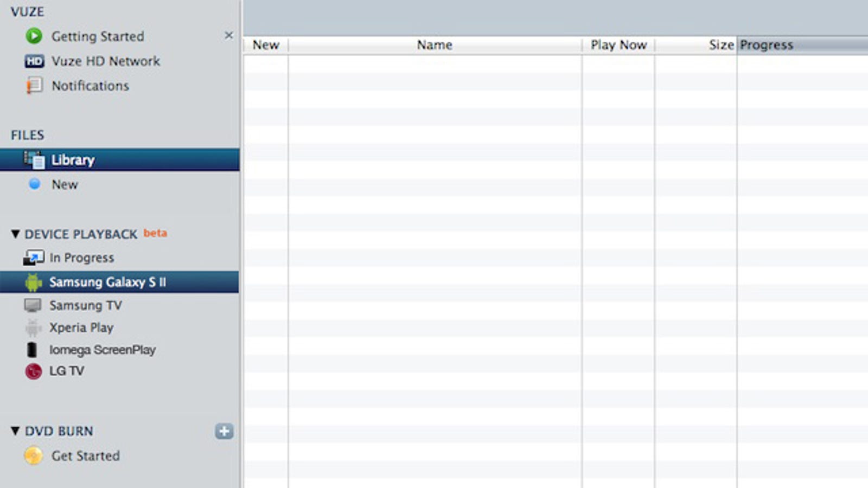Sort by the Name column header

point(435,45)
